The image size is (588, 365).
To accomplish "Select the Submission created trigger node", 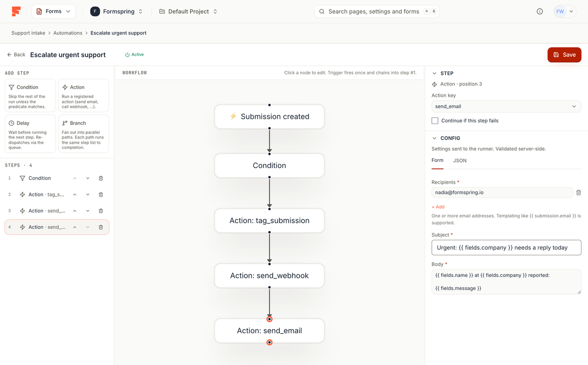I will click(269, 117).
